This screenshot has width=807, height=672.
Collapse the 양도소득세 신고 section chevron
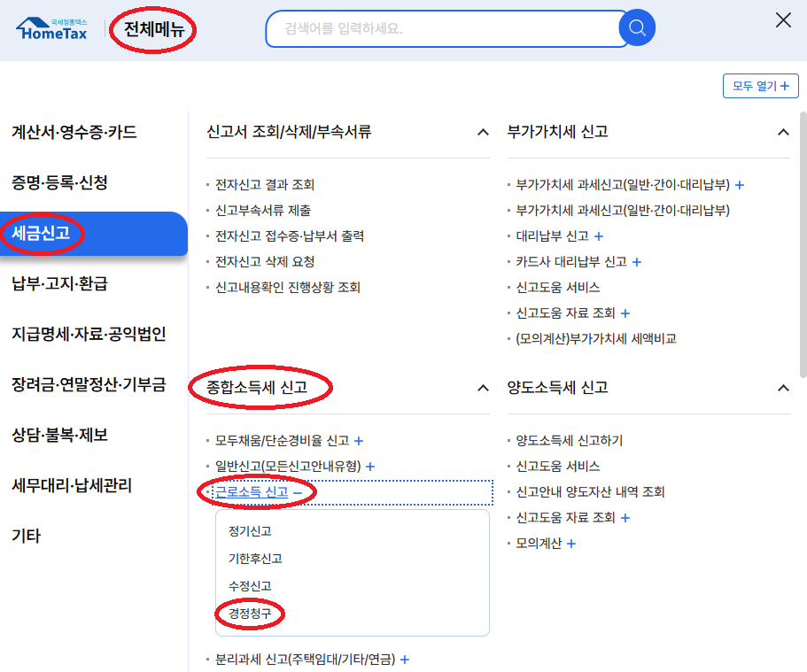point(783,388)
